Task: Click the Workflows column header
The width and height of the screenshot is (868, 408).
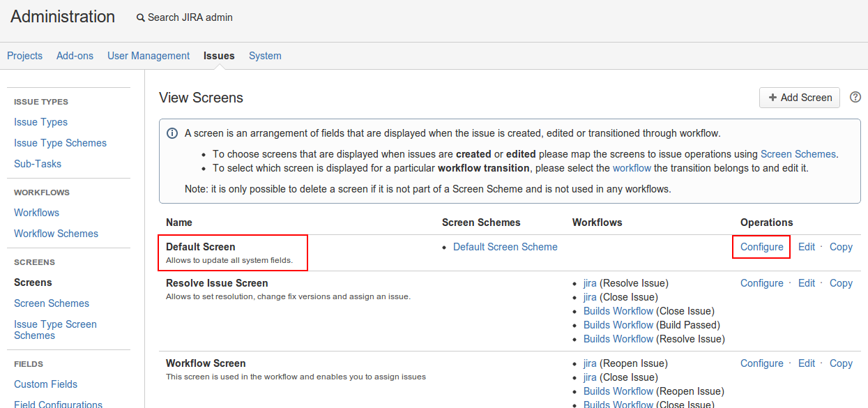Action: 597,222
